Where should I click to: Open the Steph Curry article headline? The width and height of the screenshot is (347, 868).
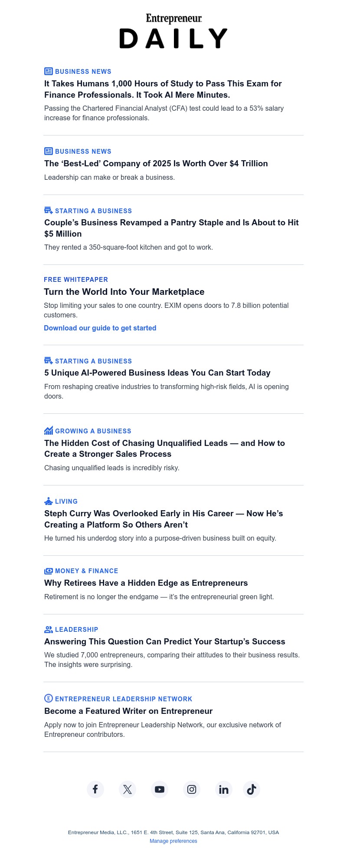click(x=164, y=519)
